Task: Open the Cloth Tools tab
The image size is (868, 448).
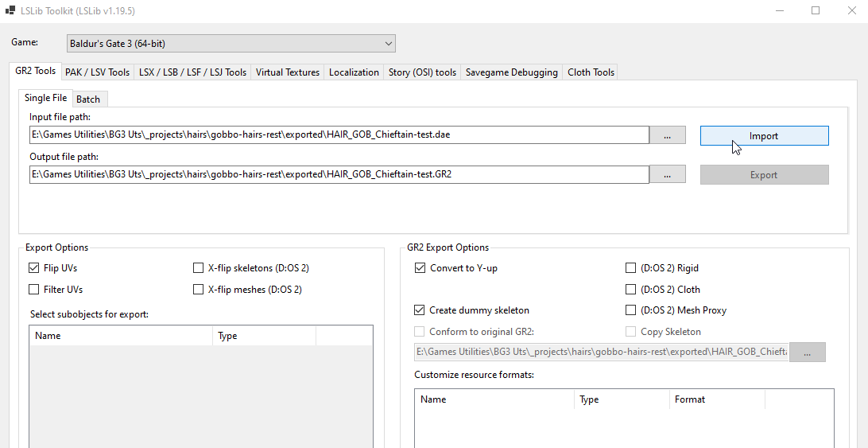Action: coord(591,72)
